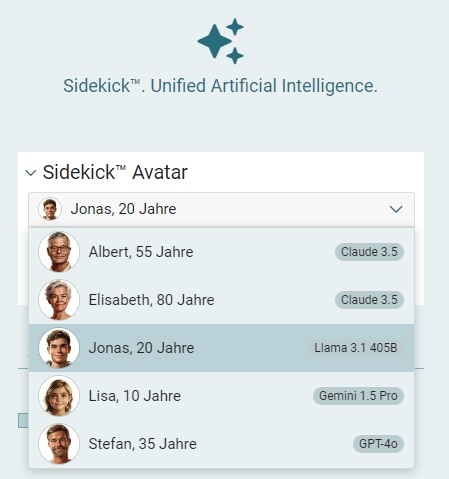Select Lisa's avatar portrait
449x479 pixels.
coord(59,396)
